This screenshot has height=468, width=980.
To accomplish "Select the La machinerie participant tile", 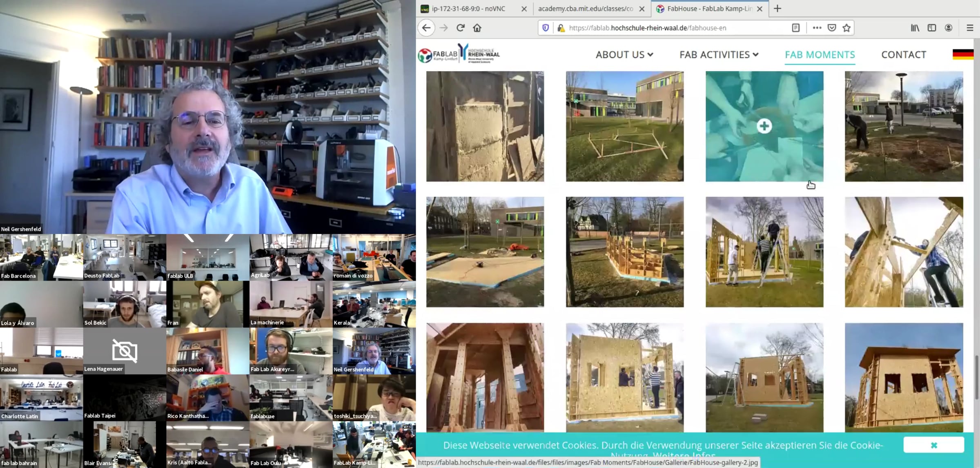I will [291, 304].
